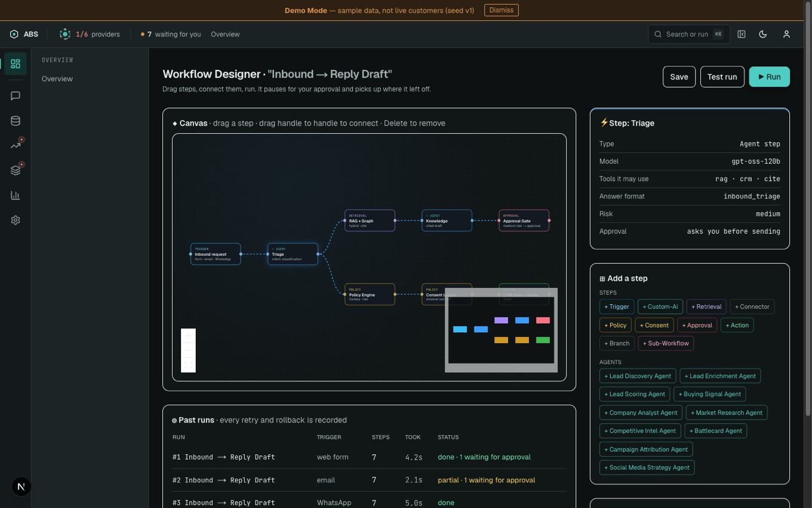The height and width of the screenshot is (508, 812).
Task: Open the Overview breadcrumb in top bar
Action: pyautogui.click(x=225, y=34)
